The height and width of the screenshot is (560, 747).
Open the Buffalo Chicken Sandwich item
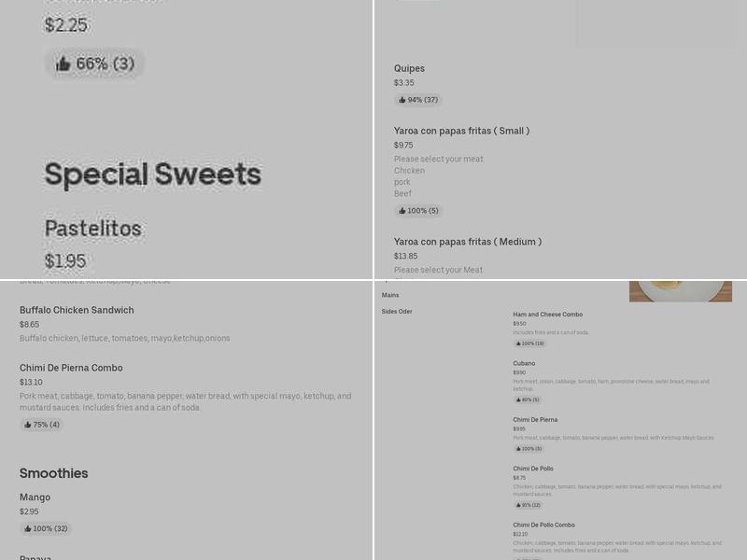click(77, 309)
